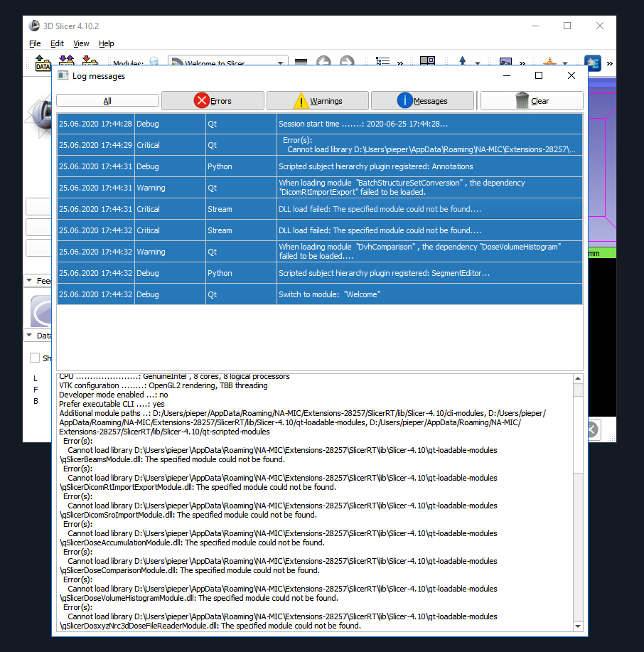644x652 pixels.
Task: Open the View menu
Action: click(80, 43)
